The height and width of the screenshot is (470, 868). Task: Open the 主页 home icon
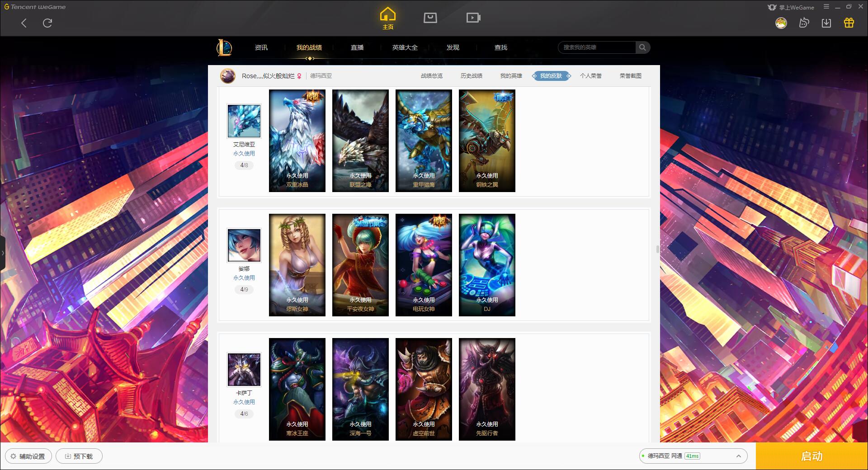(387, 19)
